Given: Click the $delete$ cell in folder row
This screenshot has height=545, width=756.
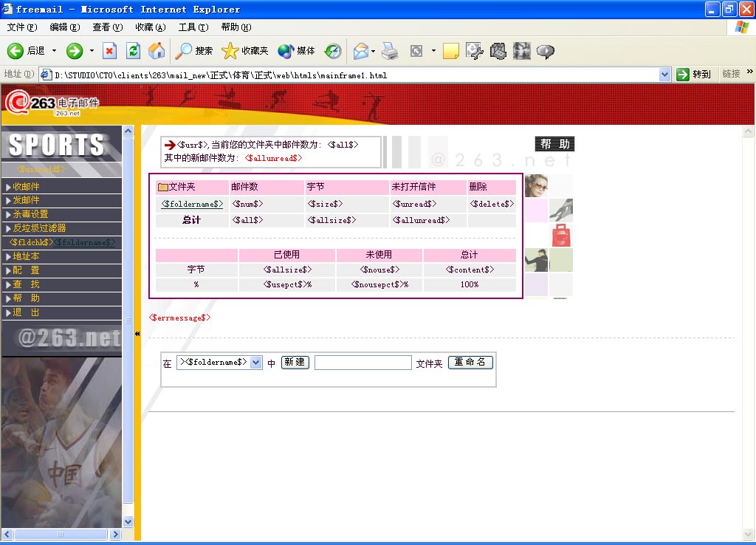Looking at the screenshot, I should point(492,204).
